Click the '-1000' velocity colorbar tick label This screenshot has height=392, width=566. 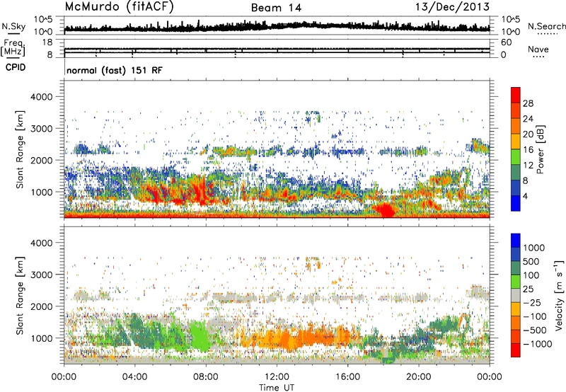537,344
